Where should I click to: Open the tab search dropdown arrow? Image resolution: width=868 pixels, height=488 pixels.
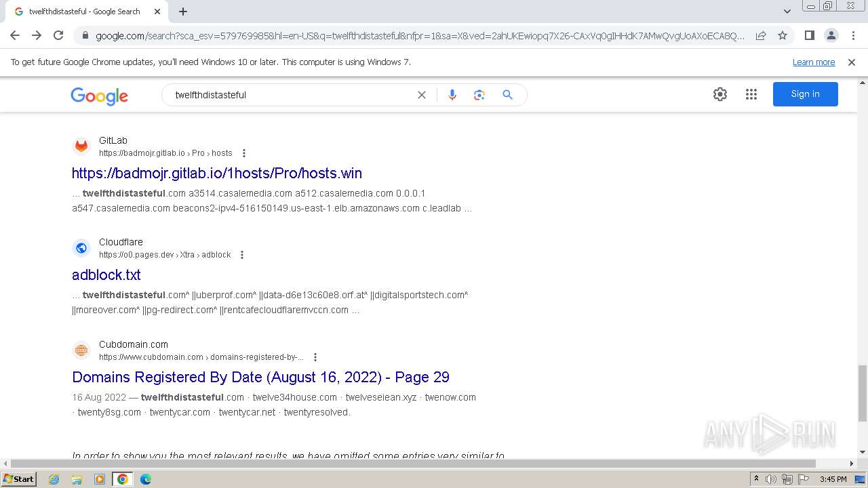[x=787, y=12]
